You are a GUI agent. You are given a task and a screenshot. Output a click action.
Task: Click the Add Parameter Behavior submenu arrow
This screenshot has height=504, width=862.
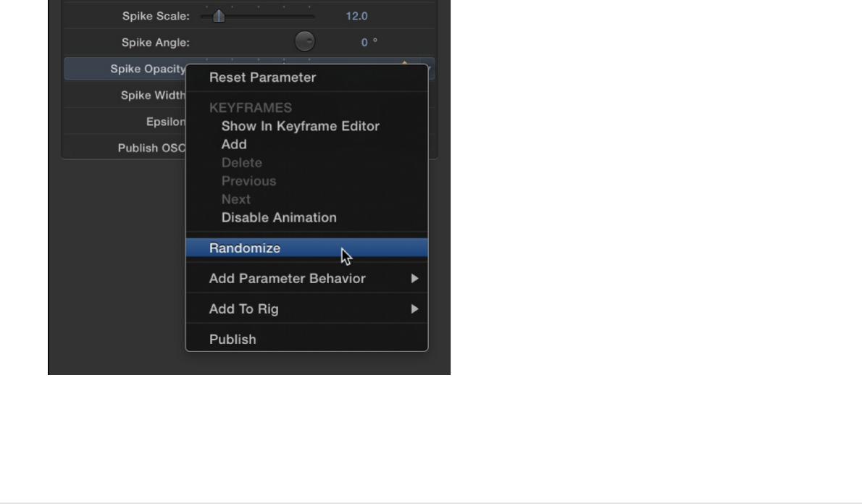tap(414, 279)
